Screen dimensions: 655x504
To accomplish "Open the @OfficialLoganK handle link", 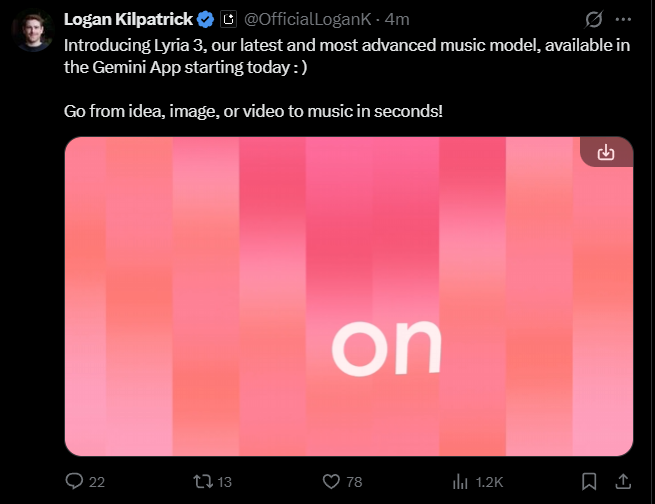I will pyautogui.click(x=309, y=19).
